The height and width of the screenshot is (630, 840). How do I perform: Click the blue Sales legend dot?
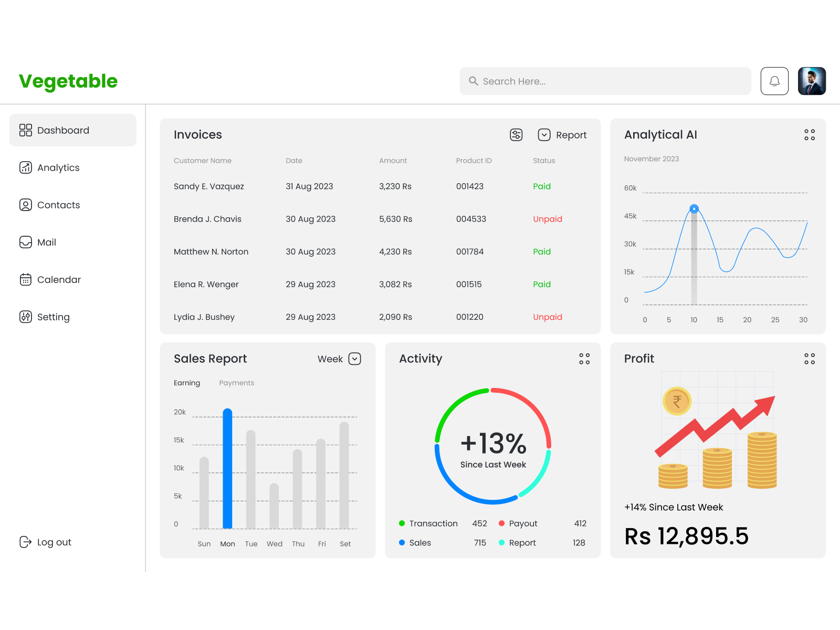click(403, 543)
